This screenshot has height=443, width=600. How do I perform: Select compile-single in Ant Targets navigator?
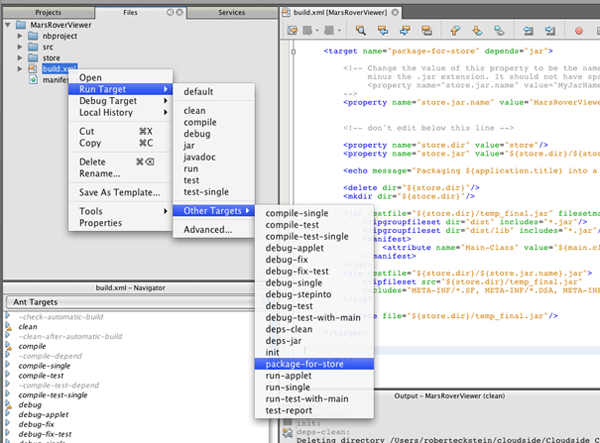point(46,366)
